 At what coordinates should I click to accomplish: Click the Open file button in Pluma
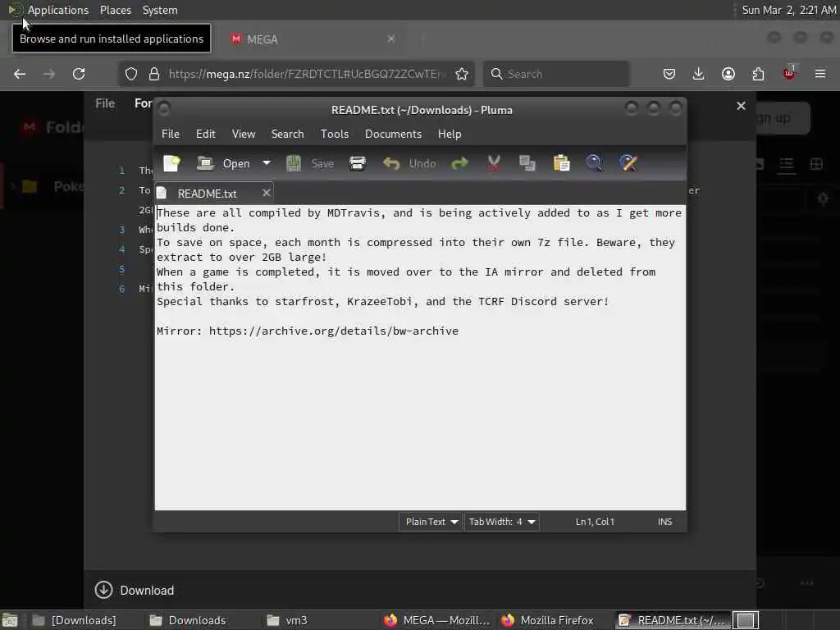[224, 163]
